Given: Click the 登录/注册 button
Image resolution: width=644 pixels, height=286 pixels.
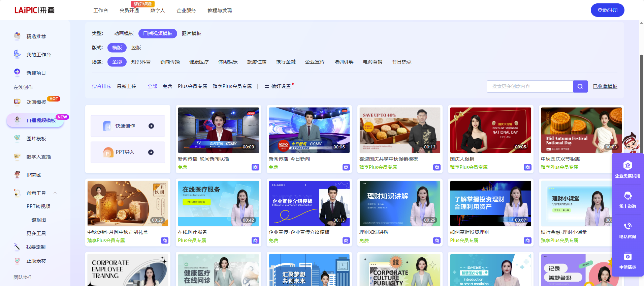Looking at the screenshot, I should click(607, 10).
